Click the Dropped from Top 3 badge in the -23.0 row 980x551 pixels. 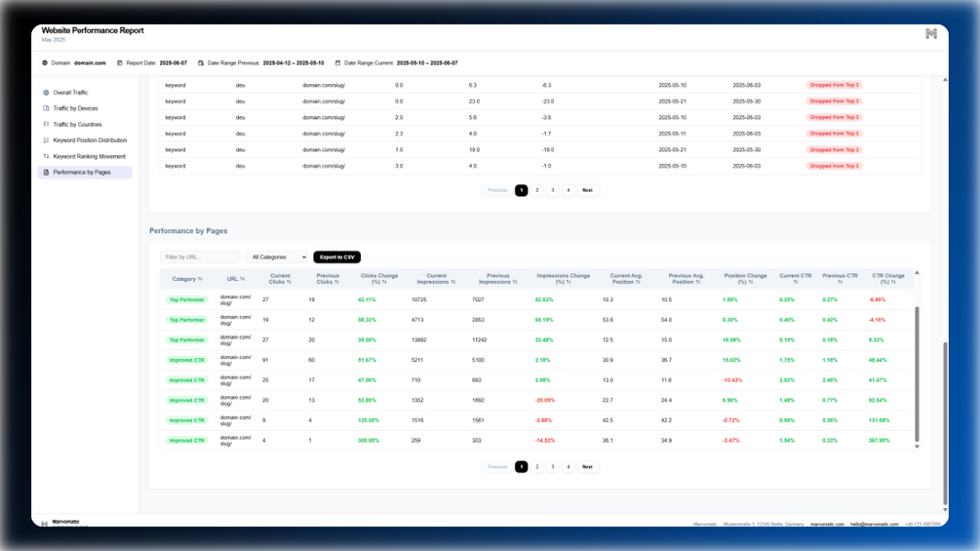click(x=834, y=101)
